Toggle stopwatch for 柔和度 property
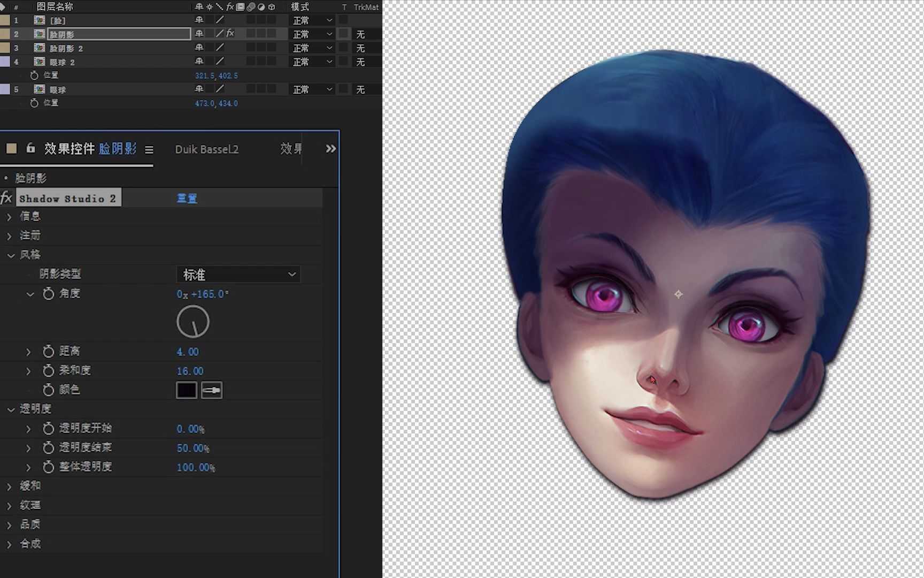This screenshot has height=578, width=924. 49,370
